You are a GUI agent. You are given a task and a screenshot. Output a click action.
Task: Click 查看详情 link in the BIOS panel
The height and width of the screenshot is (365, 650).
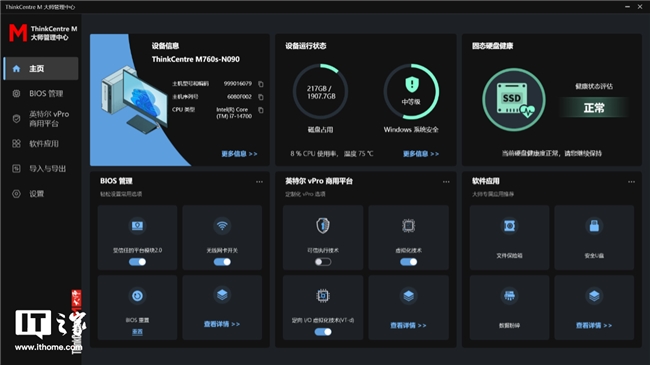tap(222, 324)
